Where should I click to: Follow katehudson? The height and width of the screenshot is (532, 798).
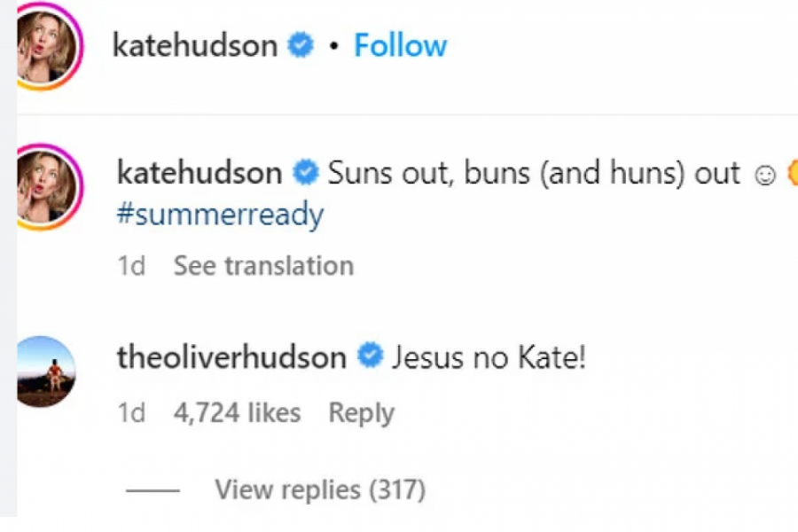point(400,46)
